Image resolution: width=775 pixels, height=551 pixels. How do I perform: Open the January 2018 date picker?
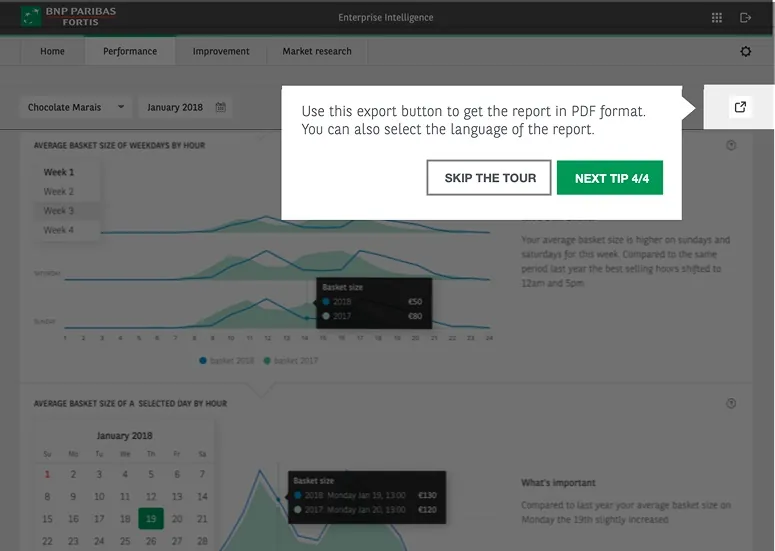(185, 107)
